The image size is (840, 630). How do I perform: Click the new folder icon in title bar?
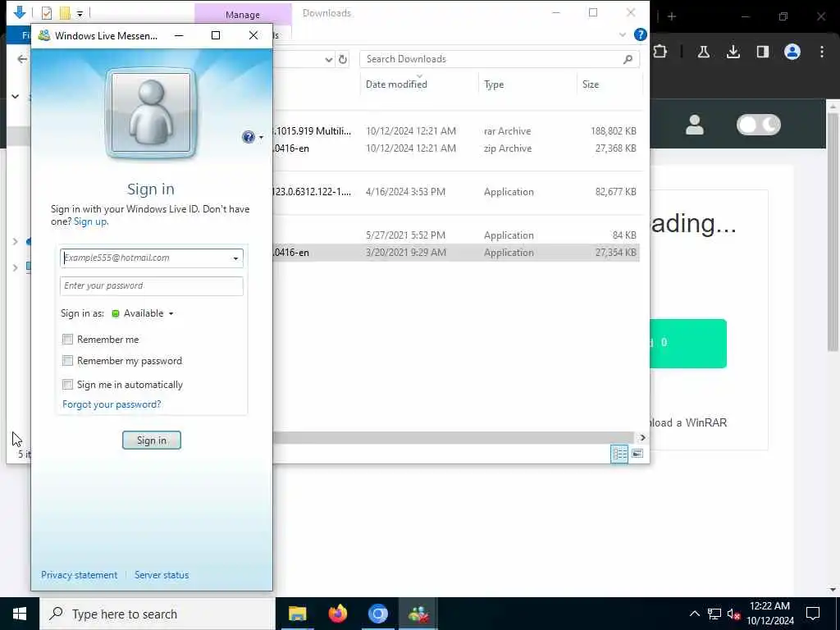tap(65, 12)
